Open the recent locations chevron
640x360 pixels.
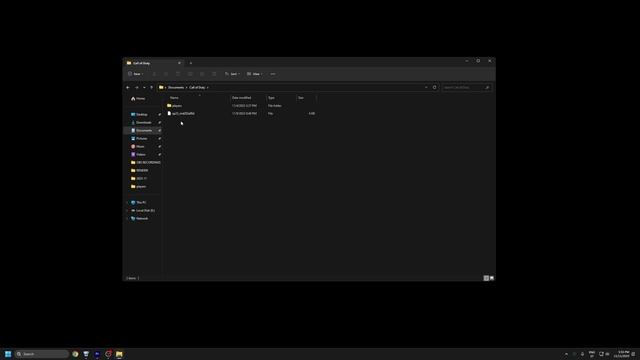click(144, 87)
